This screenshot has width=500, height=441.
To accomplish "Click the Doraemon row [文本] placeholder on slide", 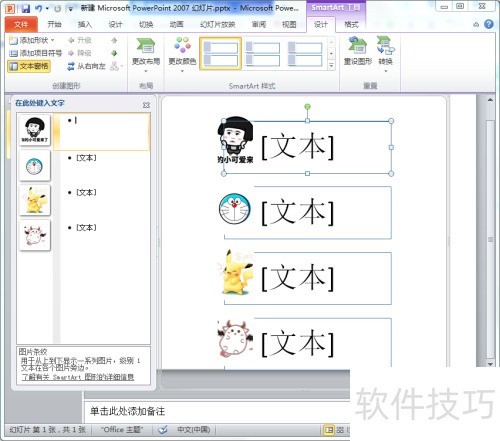I will point(298,212).
